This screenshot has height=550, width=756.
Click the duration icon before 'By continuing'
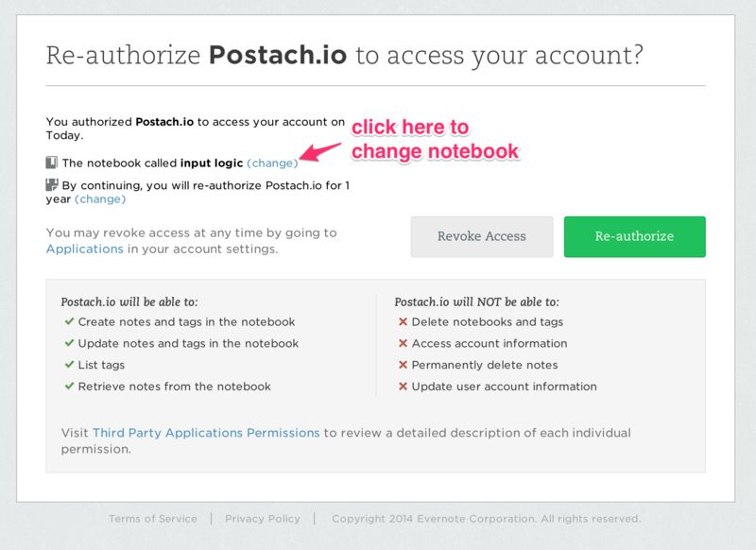click(x=52, y=185)
